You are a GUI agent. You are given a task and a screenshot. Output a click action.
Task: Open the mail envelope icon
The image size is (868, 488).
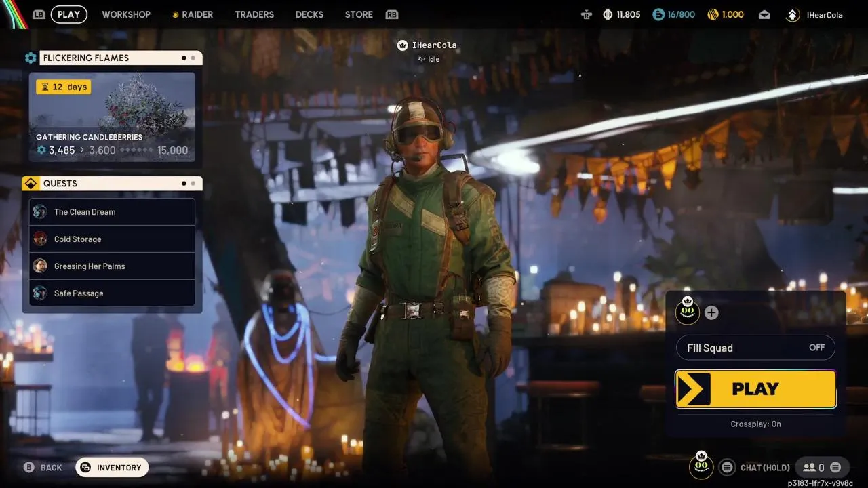[764, 14]
